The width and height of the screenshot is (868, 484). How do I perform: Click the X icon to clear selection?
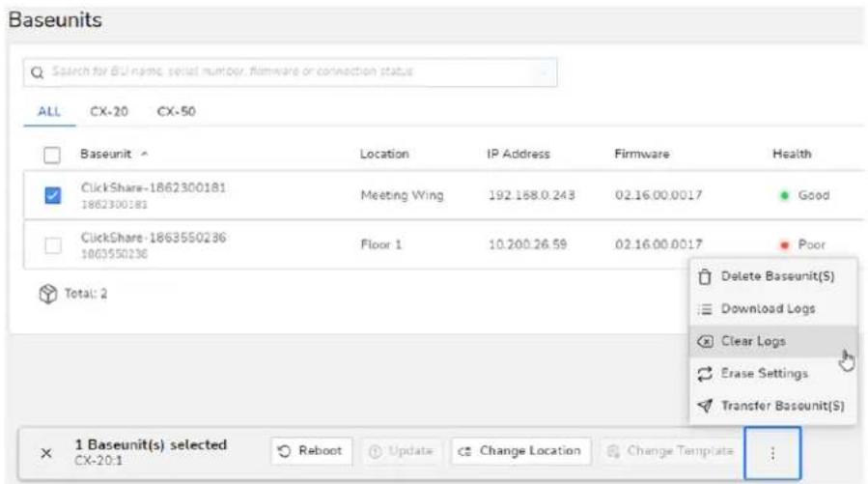(x=46, y=453)
